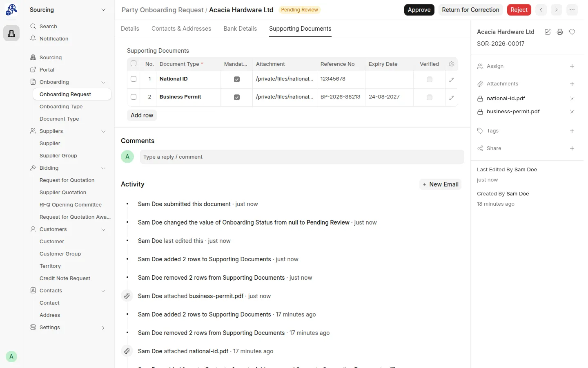This screenshot has height=368, width=588.
Task: Collapse the Customers sidebar section
Action: 103,229
